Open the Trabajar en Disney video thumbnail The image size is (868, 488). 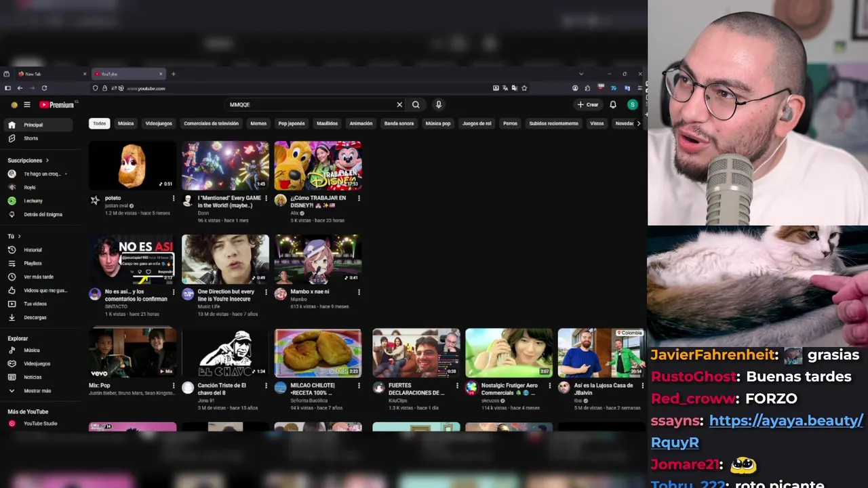tap(318, 165)
